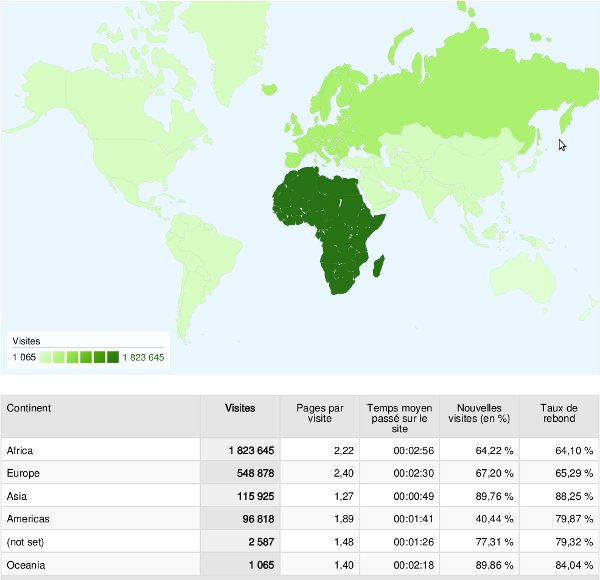Open the Americas row in the table
The width and height of the screenshot is (600, 580).
point(28,519)
